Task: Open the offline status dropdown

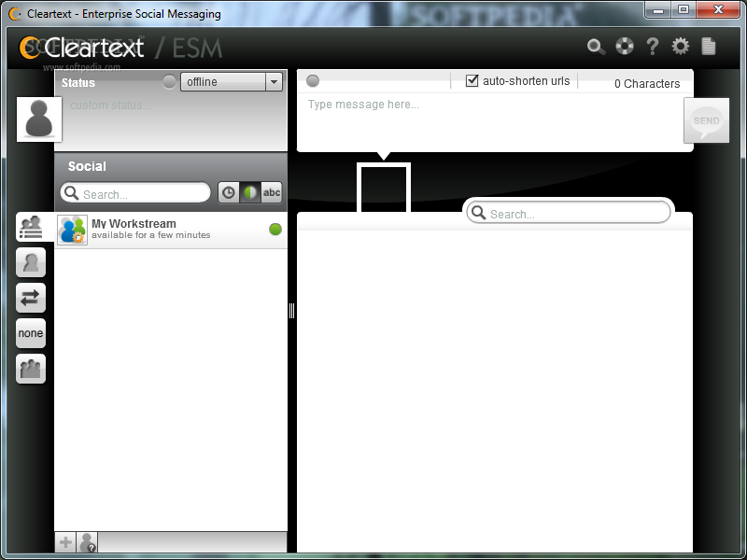Action: (x=232, y=82)
